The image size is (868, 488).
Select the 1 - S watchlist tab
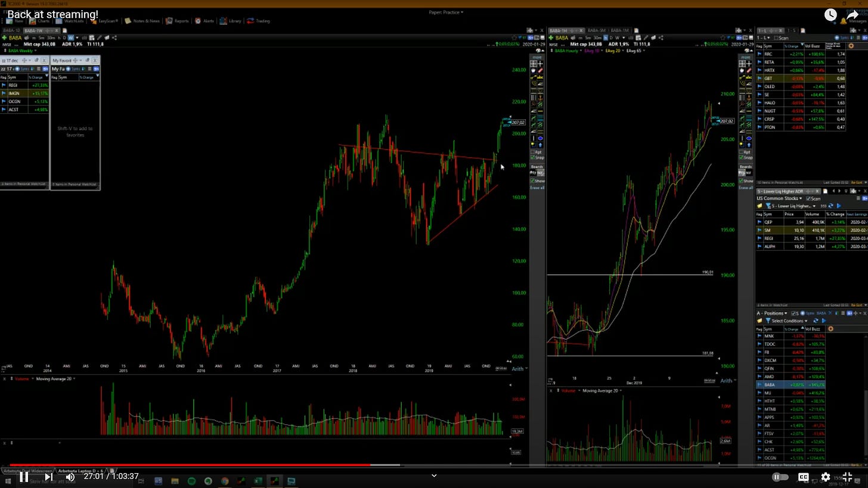click(x=791, y=30)
